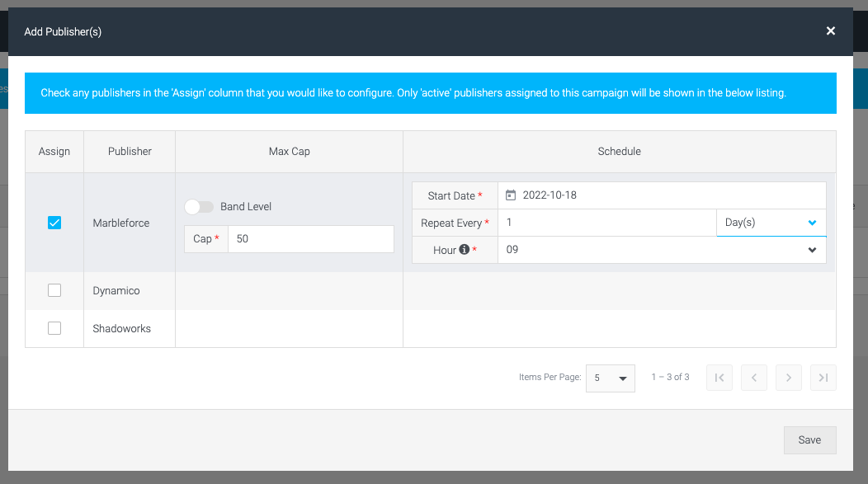The width and height of the screenshot is (868, 484).
Task: Open the Hour dropdown showing 09
Action: 662,250
